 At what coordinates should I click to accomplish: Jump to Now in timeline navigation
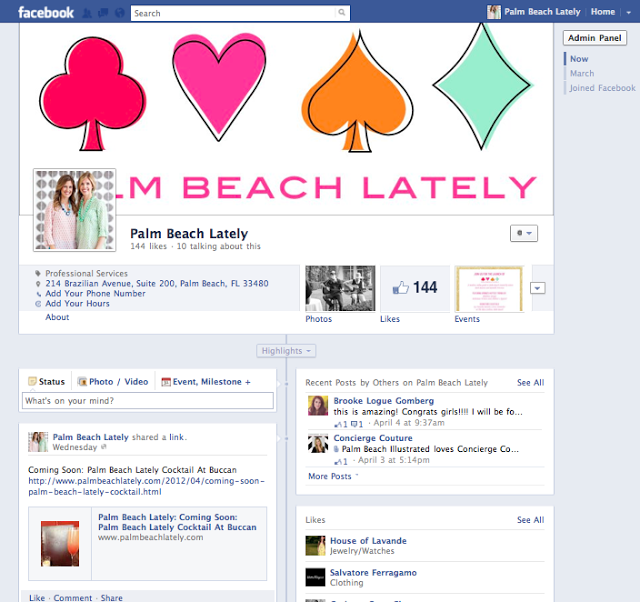(579, 59)
